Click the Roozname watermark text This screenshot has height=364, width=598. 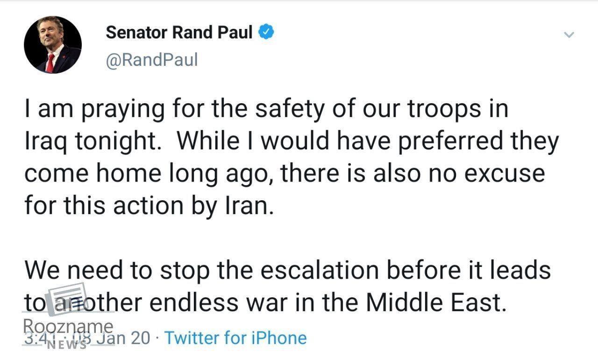[x=68, y=326]
